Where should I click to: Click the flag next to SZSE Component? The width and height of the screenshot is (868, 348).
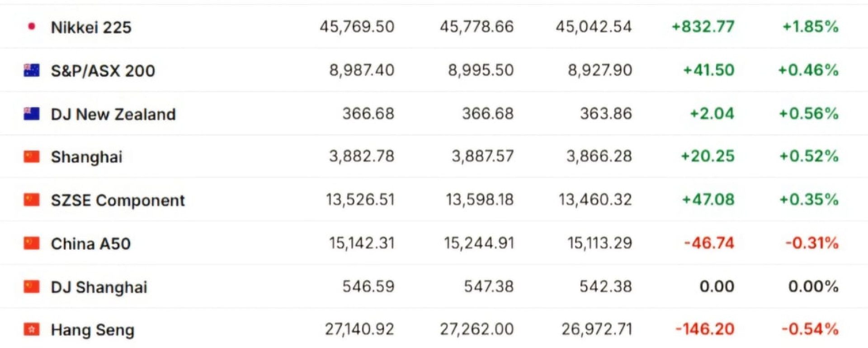[x=32, y=200]
